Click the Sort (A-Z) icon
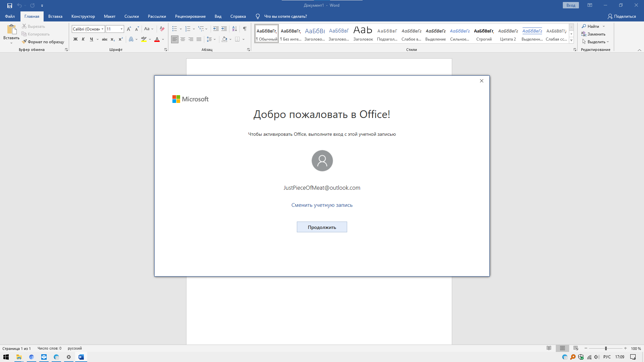Screen dimensions: 644x362 234,29
